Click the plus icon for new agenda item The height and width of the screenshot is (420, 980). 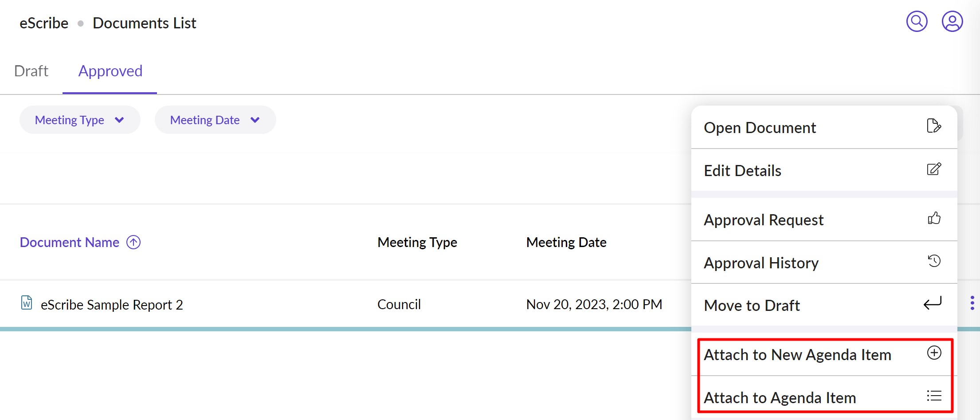click(934, 353)
